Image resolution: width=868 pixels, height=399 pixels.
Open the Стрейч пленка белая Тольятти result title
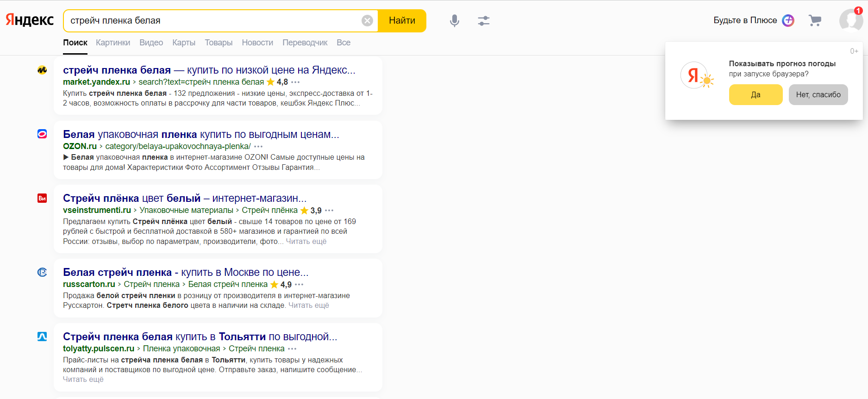[x=200, y=337]
